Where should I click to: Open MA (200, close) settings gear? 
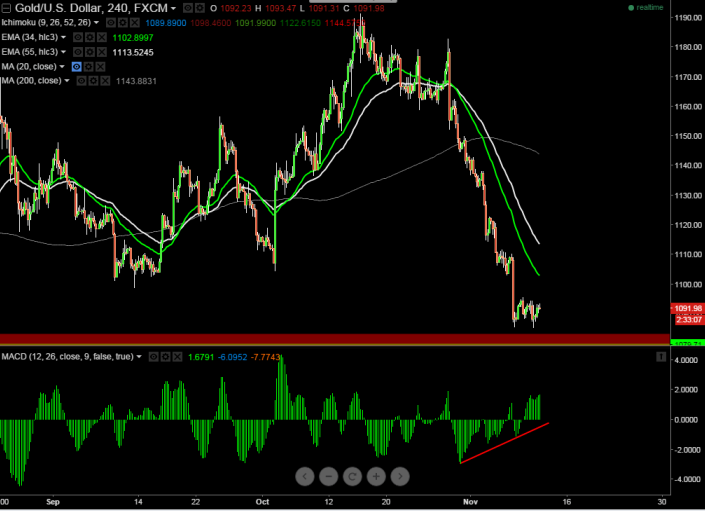pos(93,81)
